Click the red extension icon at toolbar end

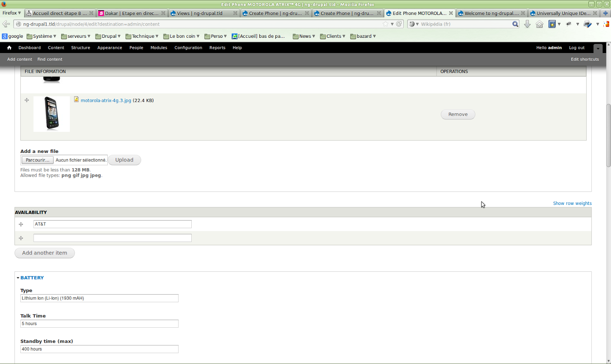606,24
